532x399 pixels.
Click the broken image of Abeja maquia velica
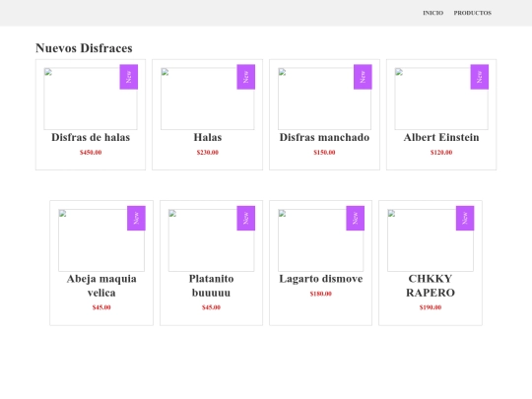101,240
